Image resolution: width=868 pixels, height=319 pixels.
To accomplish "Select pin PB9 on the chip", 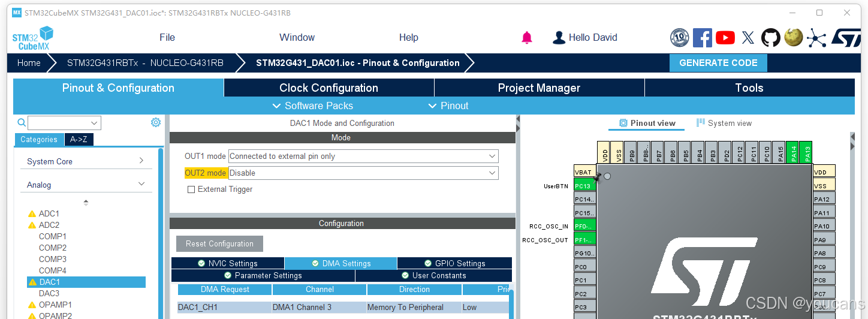I will [x=631, y=152].
